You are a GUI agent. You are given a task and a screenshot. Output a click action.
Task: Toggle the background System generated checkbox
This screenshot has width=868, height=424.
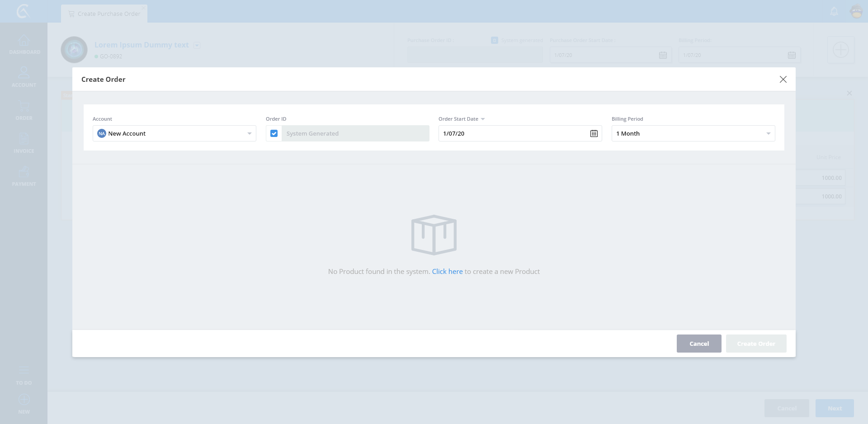[x=494, y=40]
